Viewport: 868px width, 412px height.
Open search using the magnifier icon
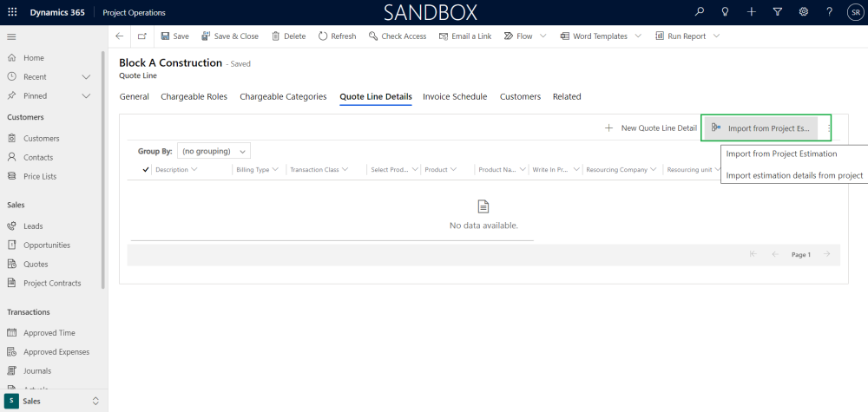(x=700, y=11)
